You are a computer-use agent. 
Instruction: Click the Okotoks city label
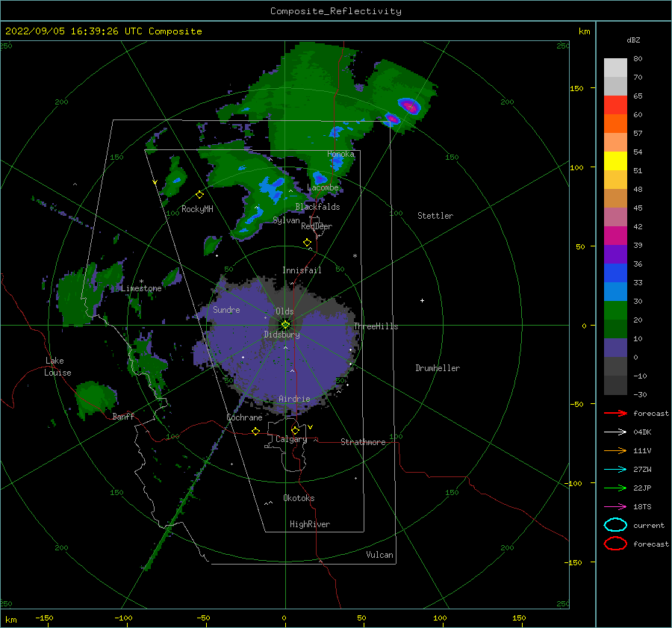(x=299, y=498)
